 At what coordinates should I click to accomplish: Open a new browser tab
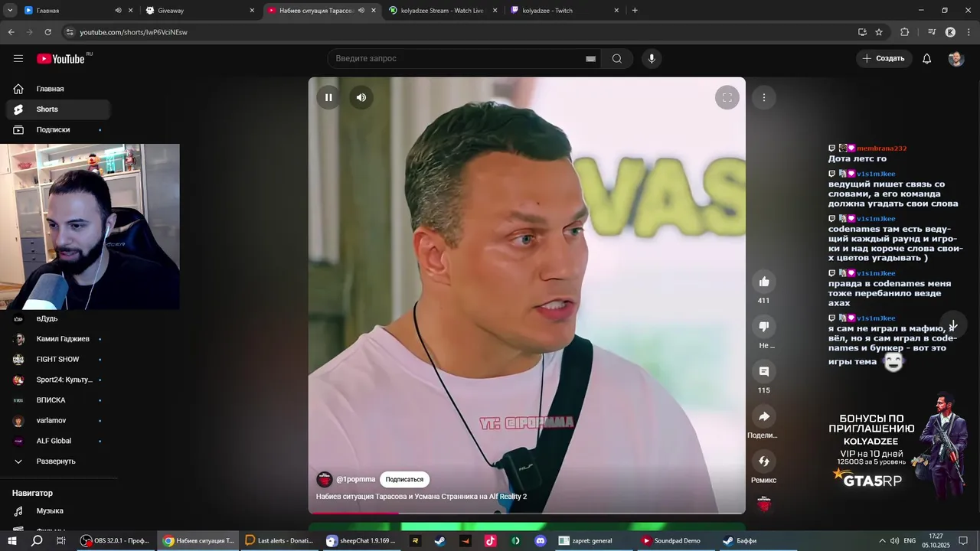tap(635, 11)
